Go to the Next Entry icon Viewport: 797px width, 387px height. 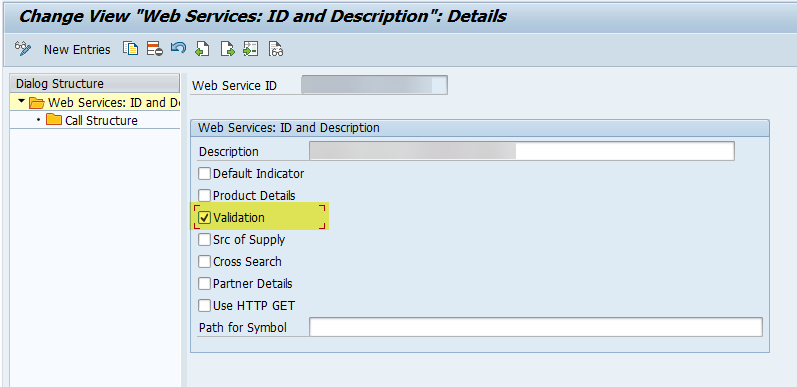(x=227, y=49)
